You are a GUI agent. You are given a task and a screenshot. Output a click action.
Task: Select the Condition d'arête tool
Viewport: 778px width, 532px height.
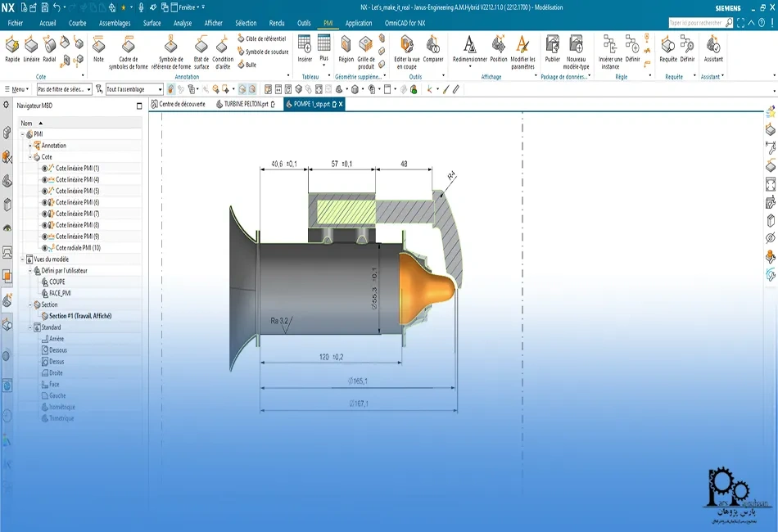tap(221, 47)
